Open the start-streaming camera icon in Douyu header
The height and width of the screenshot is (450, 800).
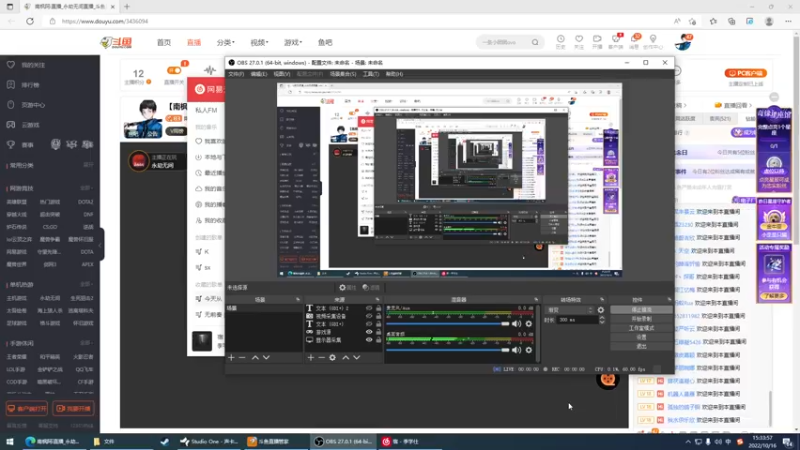[x=597, y=39]
